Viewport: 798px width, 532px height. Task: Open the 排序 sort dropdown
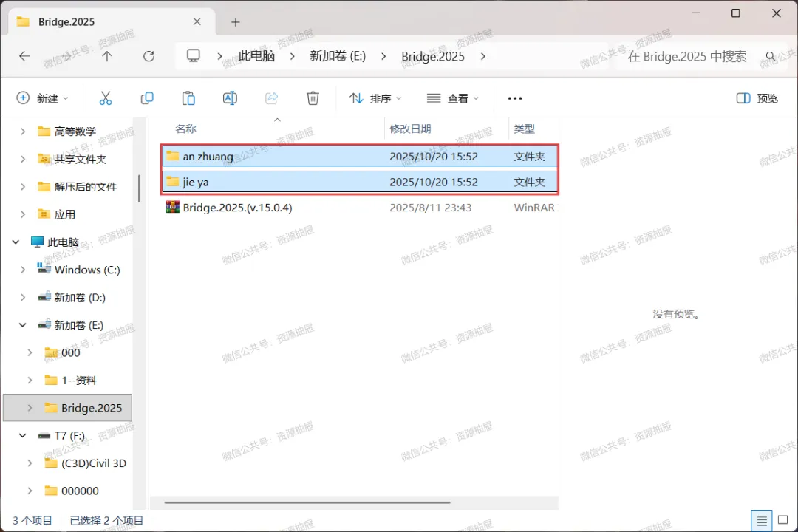coord(375,98)
